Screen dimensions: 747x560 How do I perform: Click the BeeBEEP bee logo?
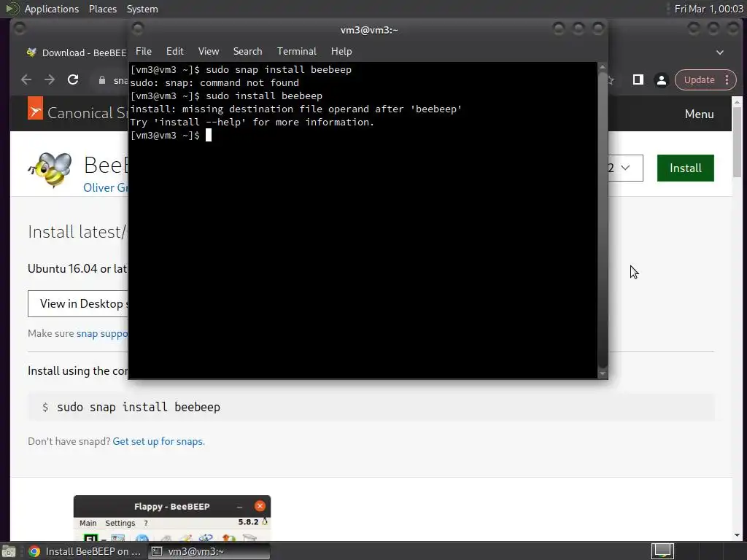coord(50,169)
